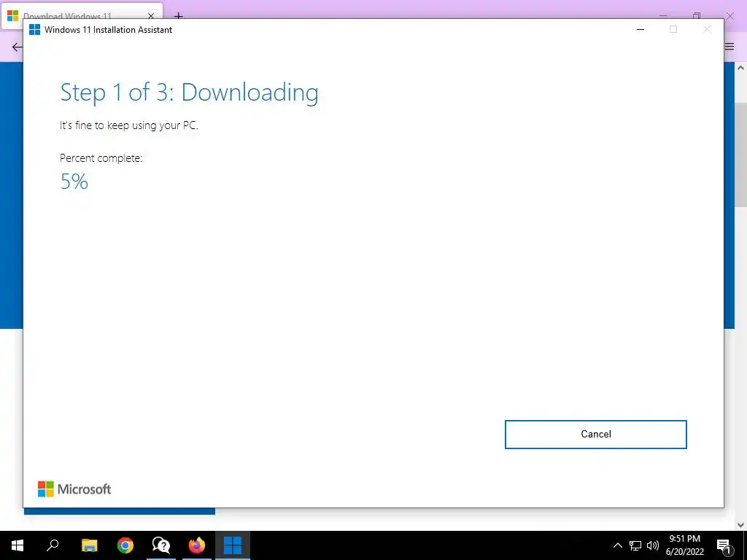Open the Get Help taskbar app
Viewport: 747px width, 560px height.
(x=161, y=545)
